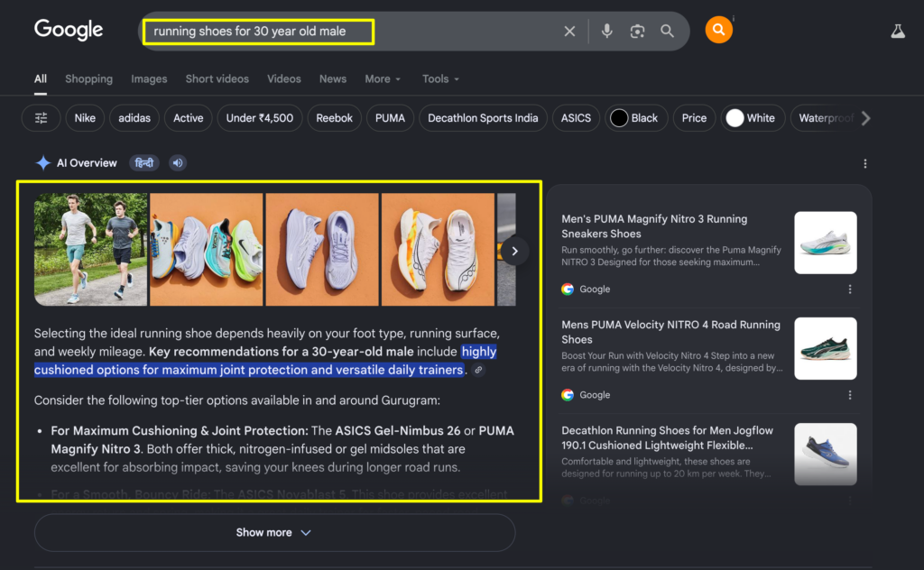Open options menu for PUMA Magnify Nitro 3 result
The image size is (924, 570).
[849, 290]
